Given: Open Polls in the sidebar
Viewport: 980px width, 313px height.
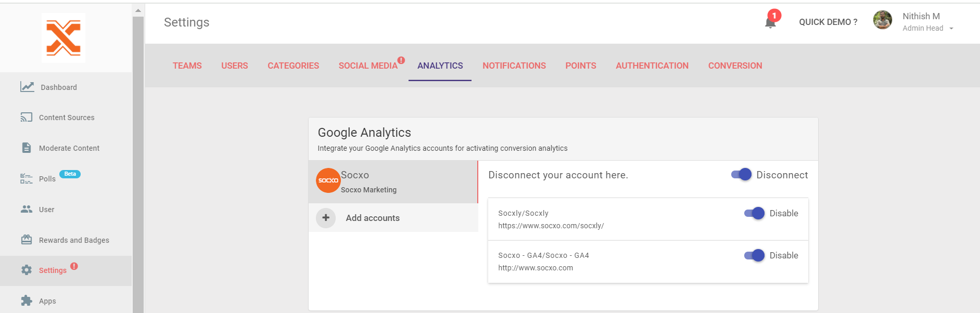Looking at the screenshot, I should tap(66, 179).
